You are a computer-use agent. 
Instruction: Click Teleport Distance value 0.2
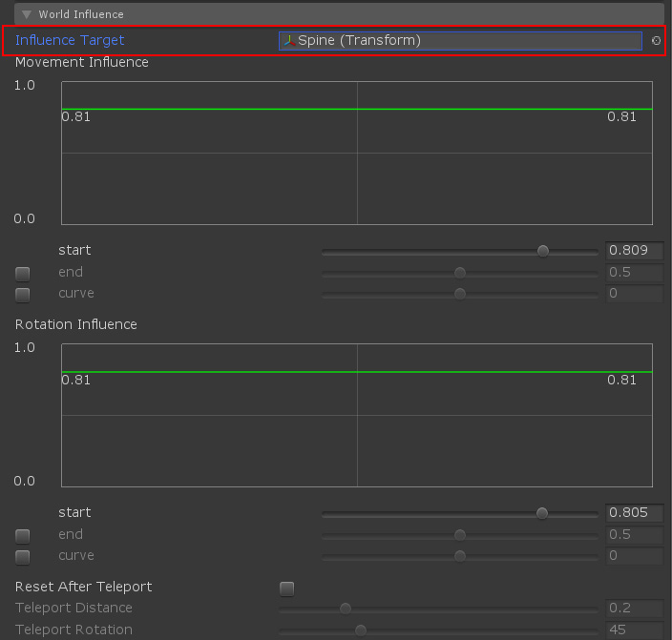pos(634,608)
